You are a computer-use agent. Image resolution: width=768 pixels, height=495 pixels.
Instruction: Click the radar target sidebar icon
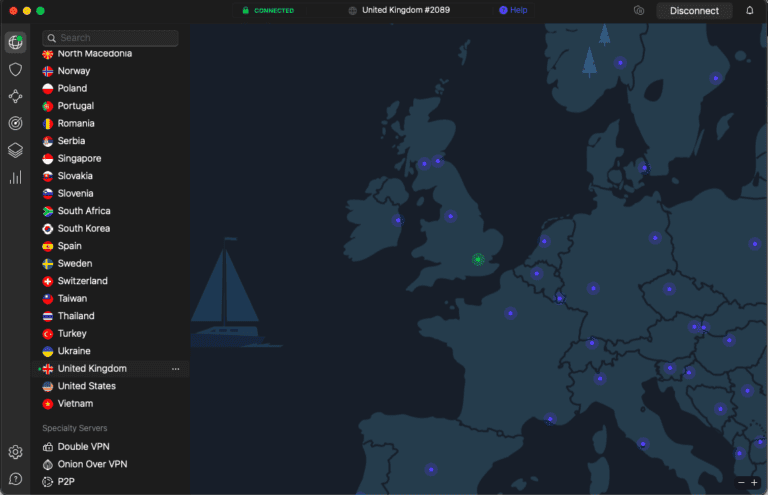click(15, 123)
